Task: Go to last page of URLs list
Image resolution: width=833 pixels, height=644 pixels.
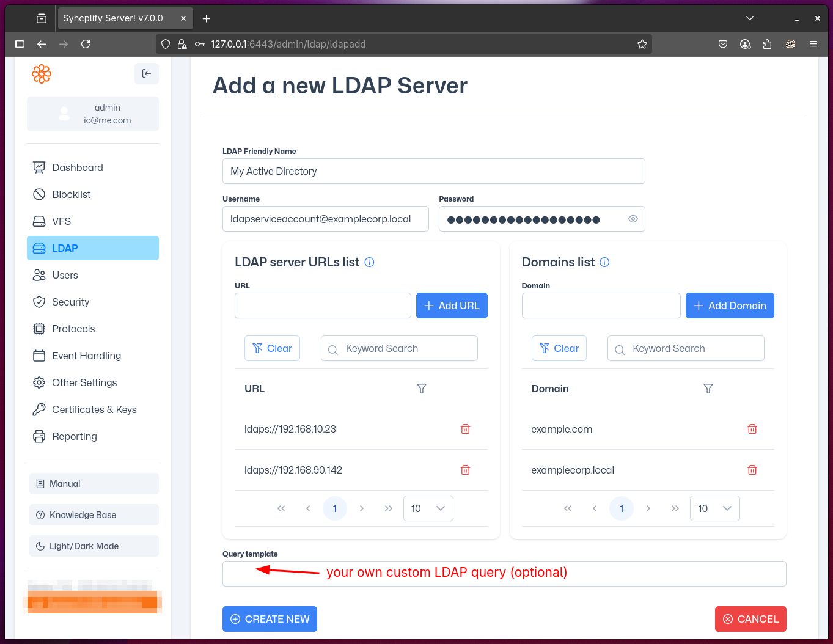Action: pos(389,508)
